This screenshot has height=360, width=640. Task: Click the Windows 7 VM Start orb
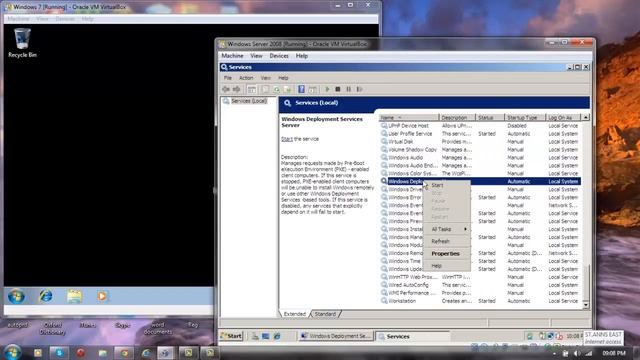point(16,296)
